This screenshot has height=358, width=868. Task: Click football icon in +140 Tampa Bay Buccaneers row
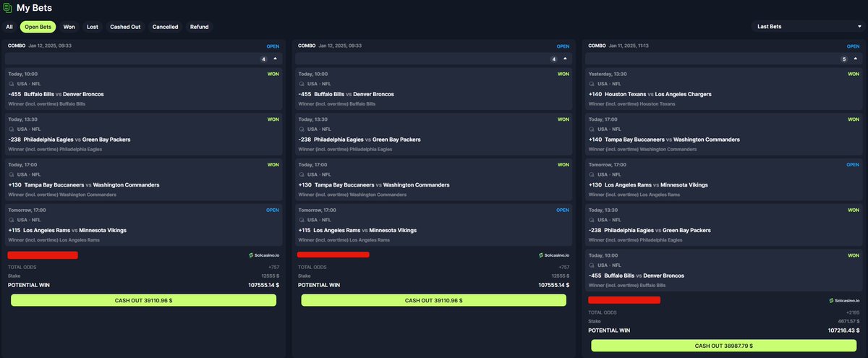click(592, 129)
